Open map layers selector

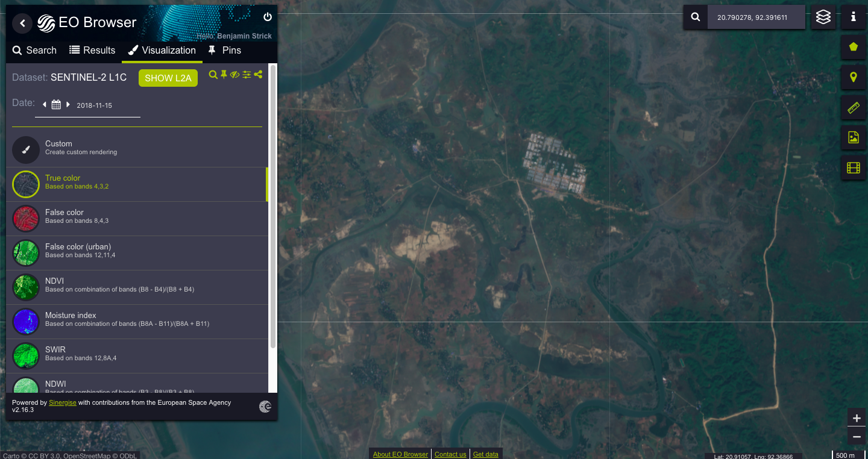click(x=823, y=17)
